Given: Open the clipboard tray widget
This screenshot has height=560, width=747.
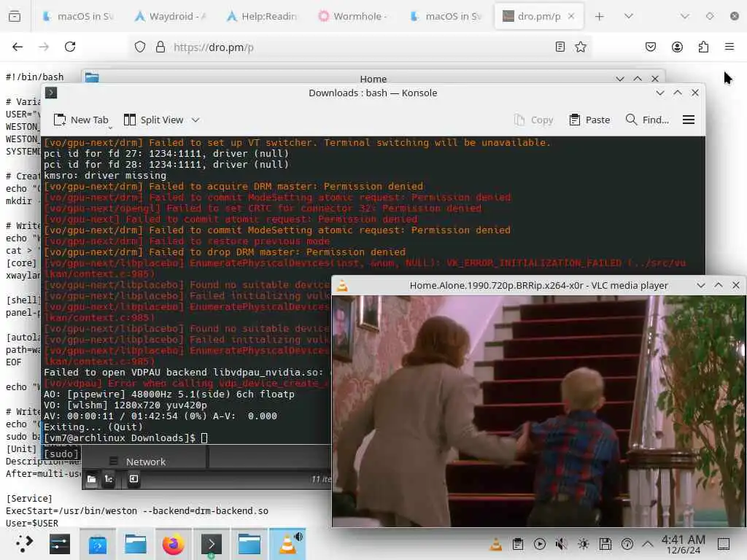Looking at the screenshot, I should pos(518,544).
